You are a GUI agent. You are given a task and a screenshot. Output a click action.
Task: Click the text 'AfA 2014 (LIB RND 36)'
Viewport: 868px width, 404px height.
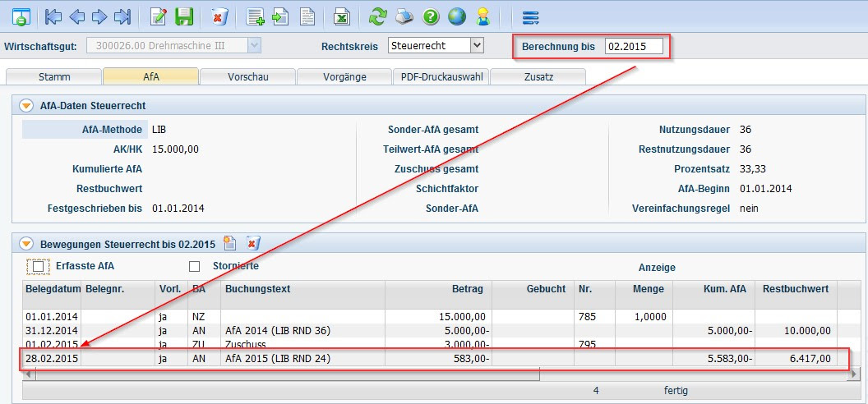(278, 331)
